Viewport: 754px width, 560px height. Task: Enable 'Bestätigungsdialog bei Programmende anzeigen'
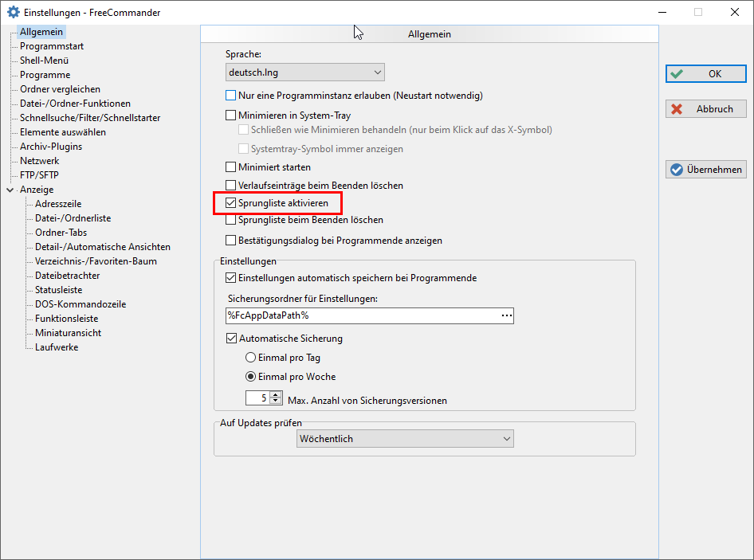231,240
